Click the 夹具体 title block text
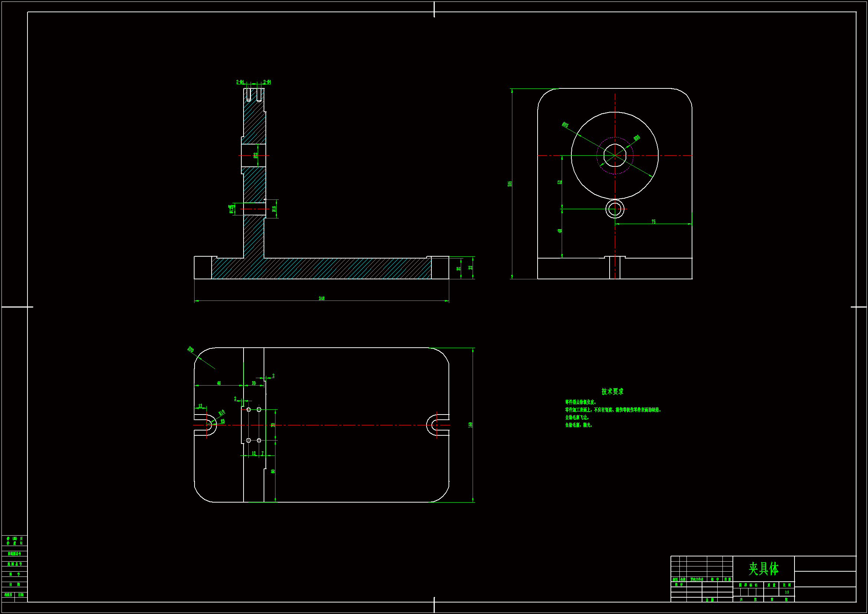868x614 pixels. point(763,569)
